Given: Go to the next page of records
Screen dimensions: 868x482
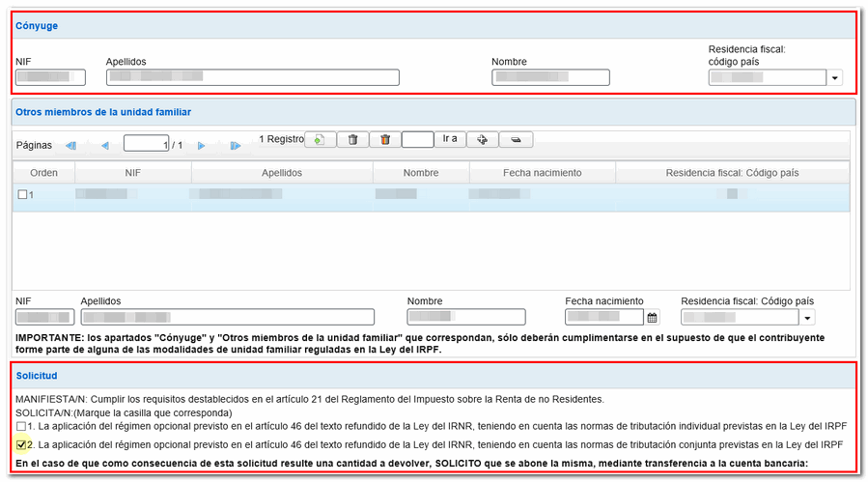Looking at the screenshot, I should click(202, 146).
